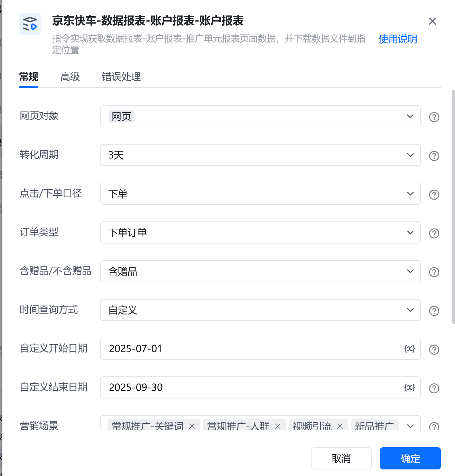Switch to the 常规 tab
Screen dimensions: 455x476
tap(29, 77)
